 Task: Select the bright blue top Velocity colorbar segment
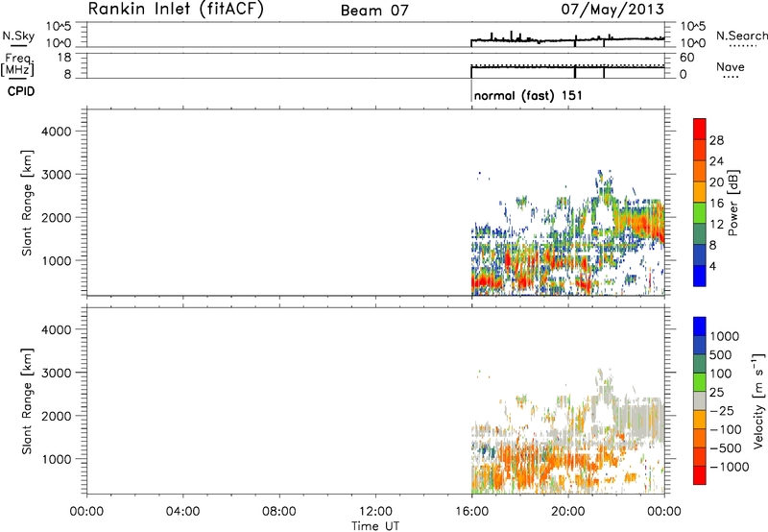tap(700, 326)
